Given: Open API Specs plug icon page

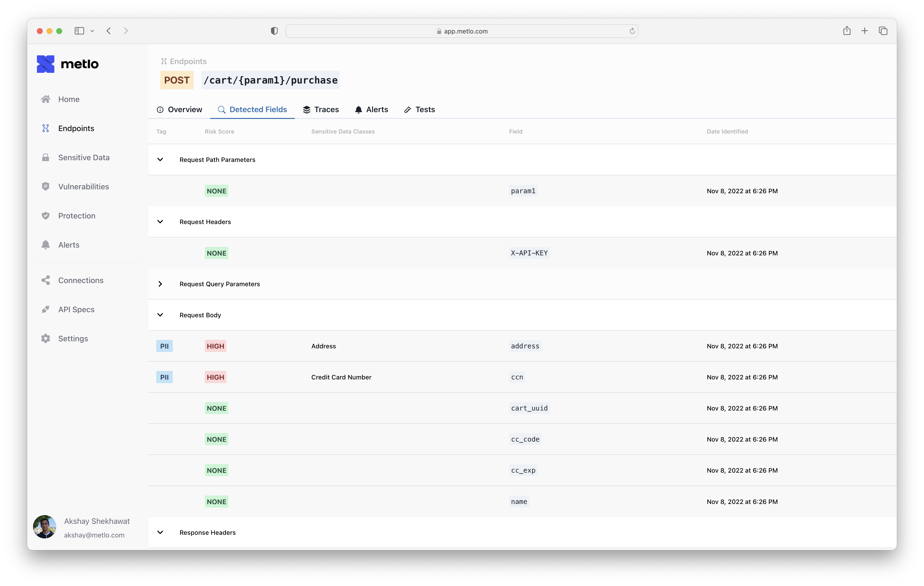Looking at the screenshot, I should click(x=76, y=310).
